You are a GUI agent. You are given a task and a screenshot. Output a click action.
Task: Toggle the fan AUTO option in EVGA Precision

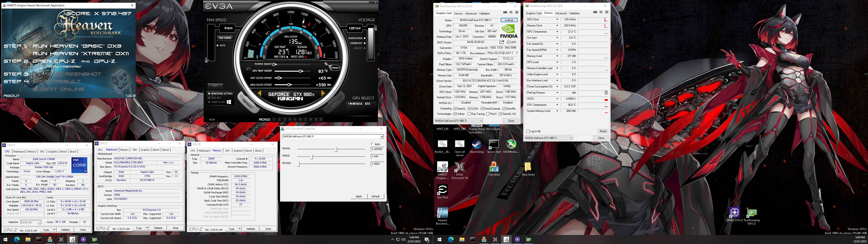tap(218, 45)
